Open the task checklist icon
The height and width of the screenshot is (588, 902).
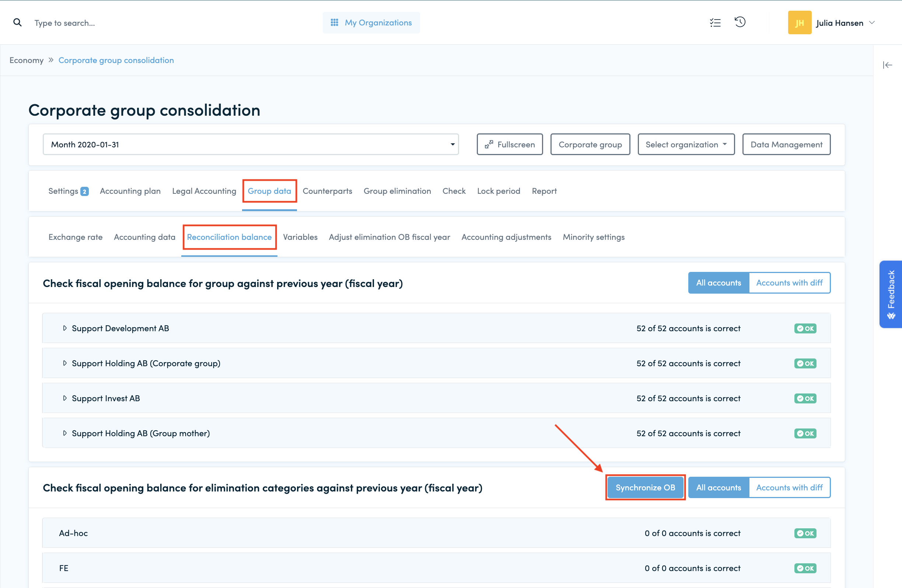715,23
